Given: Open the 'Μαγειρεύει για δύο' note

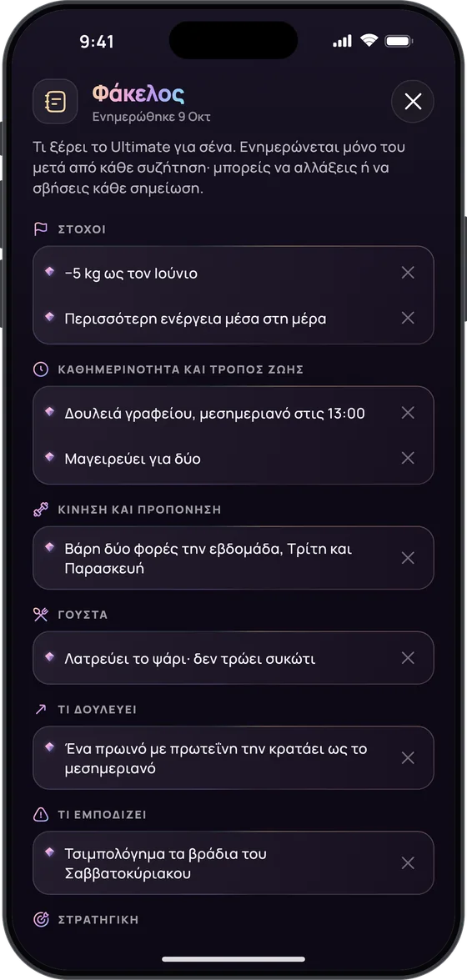Looking at the screenshot, I should (133, 459).
